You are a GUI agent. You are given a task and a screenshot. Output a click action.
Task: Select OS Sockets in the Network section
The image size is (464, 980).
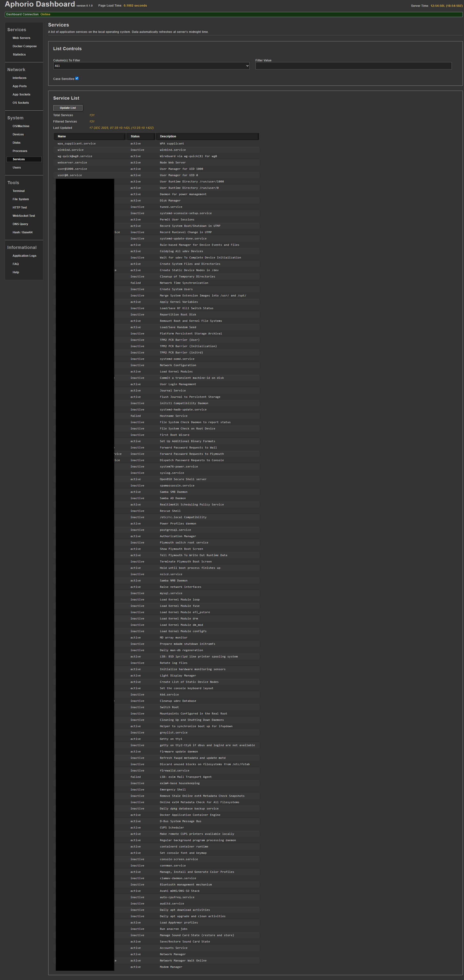(20, 103)
